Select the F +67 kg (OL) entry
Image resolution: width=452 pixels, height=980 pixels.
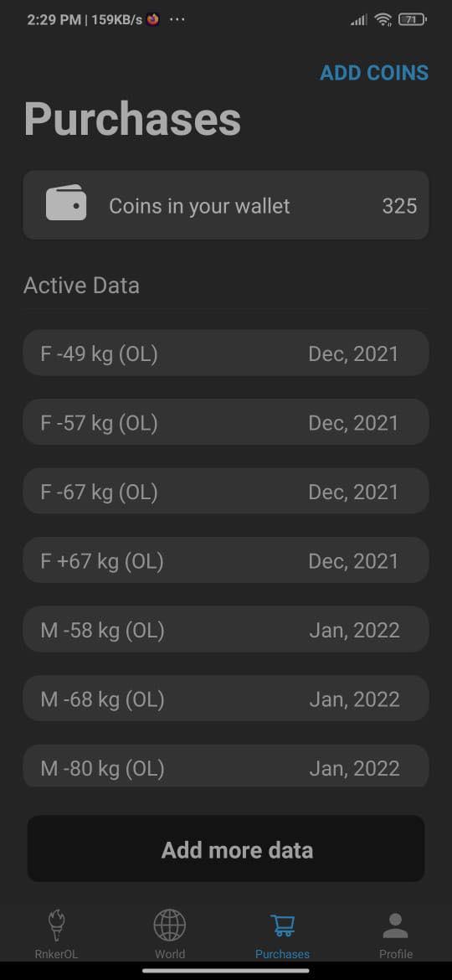pos(226,560)
